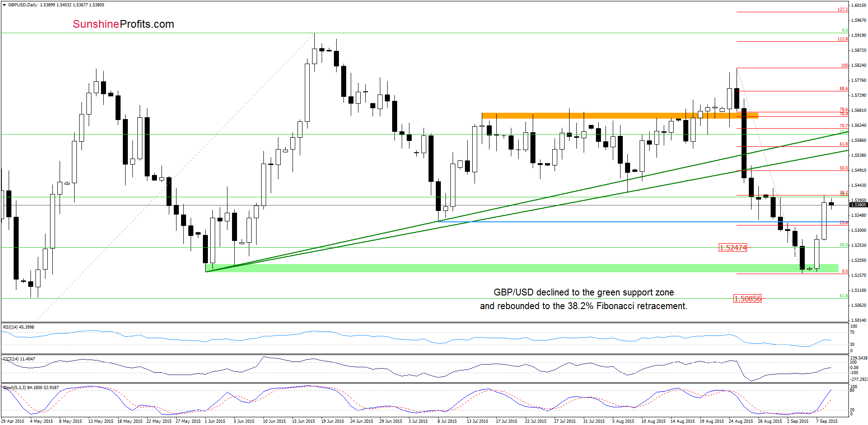The height and width of the screenshot is (425, 868).
Task: Click the 3 Jul 2015 date label
Action: pyautogui.click(x=418, y=421)
